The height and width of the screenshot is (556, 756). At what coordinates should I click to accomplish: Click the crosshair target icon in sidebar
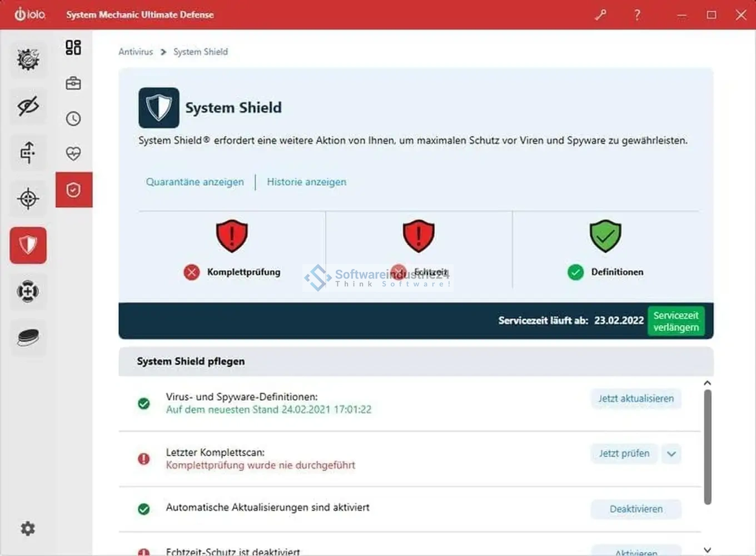tap(28, 198)
